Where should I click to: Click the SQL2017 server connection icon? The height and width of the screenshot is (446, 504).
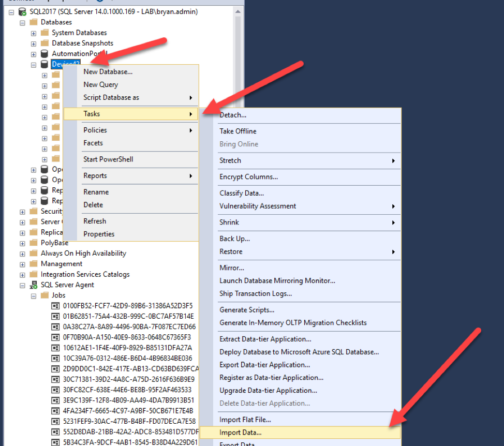click(x=23, y=11)
